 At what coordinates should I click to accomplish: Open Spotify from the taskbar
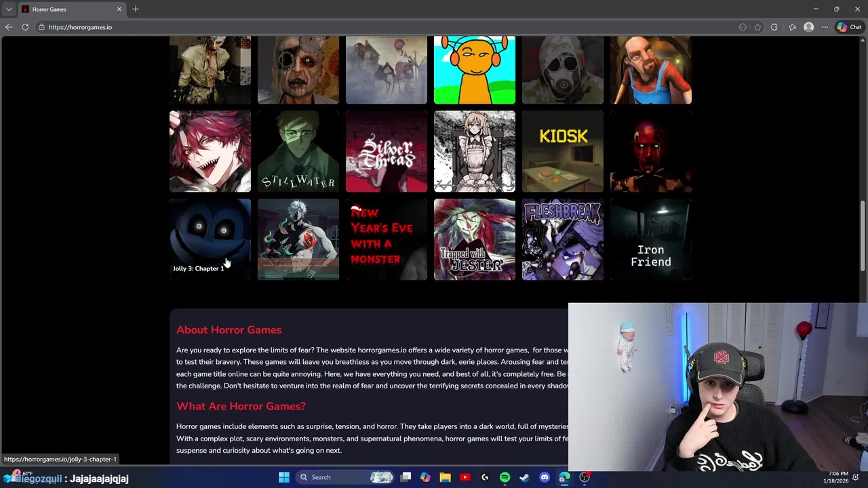pos(505,477)
